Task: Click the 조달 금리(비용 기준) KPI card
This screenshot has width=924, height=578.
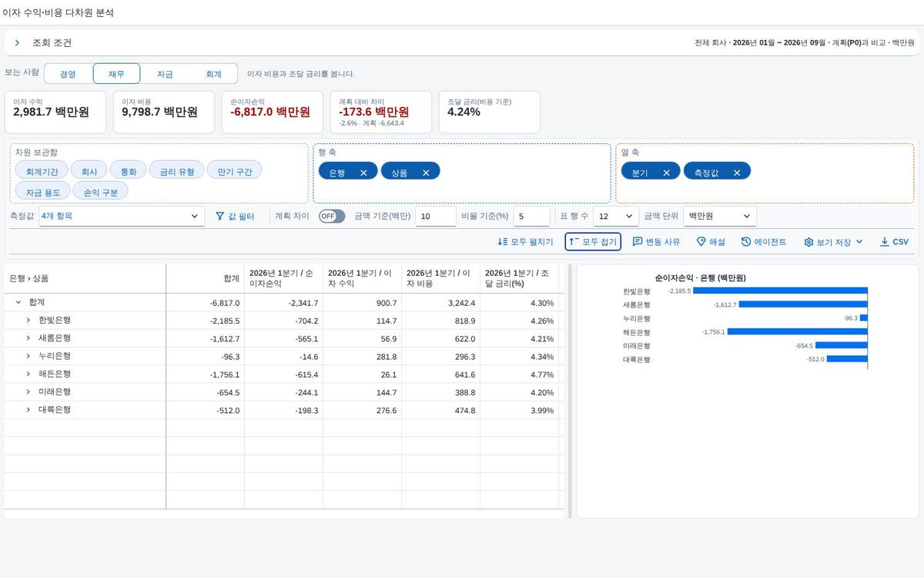Action: [490, 112]
